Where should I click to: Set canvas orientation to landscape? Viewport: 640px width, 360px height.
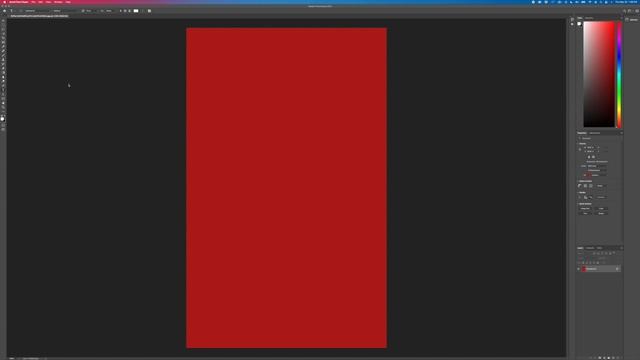click(593, 157)
